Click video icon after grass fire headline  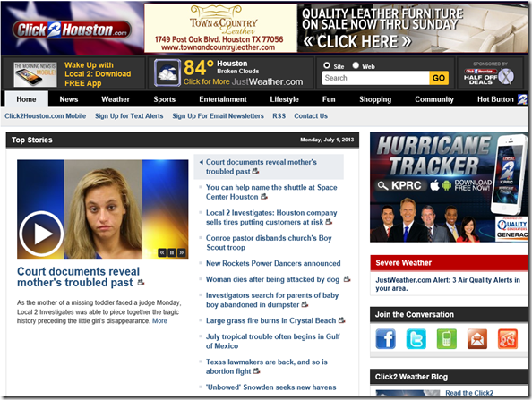(x=341, y=320)
